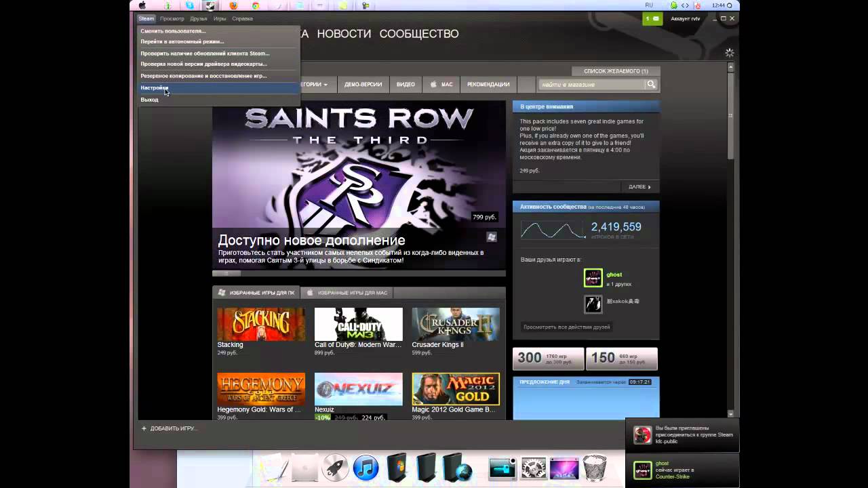Click Просмотреть все действия друзей
The image size is (868, 488).
pyautogui.click(x=566, y=327)
